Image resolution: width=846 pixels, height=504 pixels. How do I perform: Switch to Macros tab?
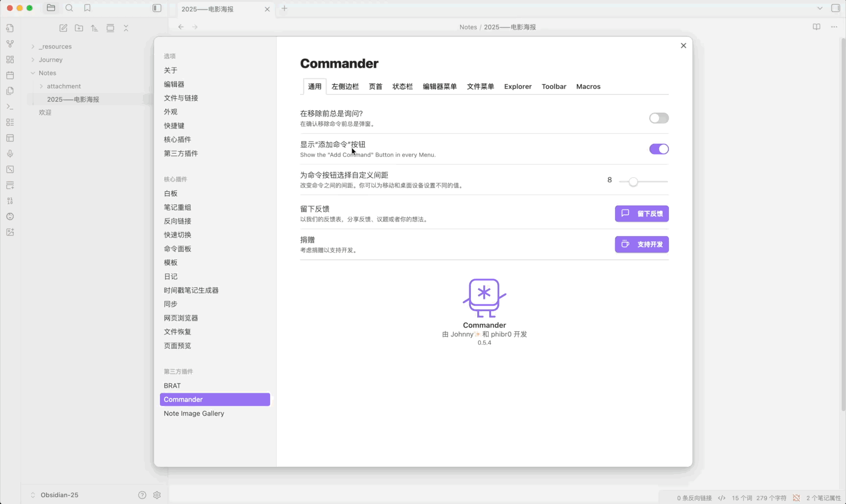tap(588, 87)
